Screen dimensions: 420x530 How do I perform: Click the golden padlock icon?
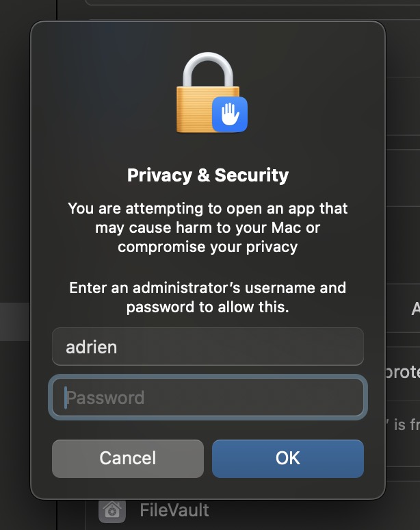pyautogui.click(x=208, y=92)
